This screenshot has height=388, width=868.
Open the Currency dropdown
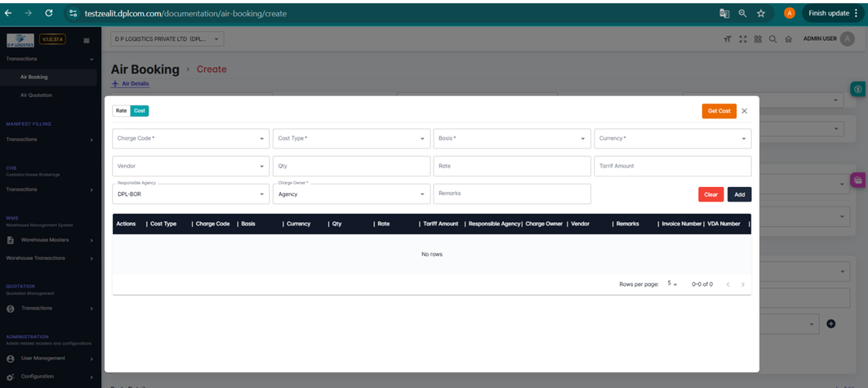672,139
